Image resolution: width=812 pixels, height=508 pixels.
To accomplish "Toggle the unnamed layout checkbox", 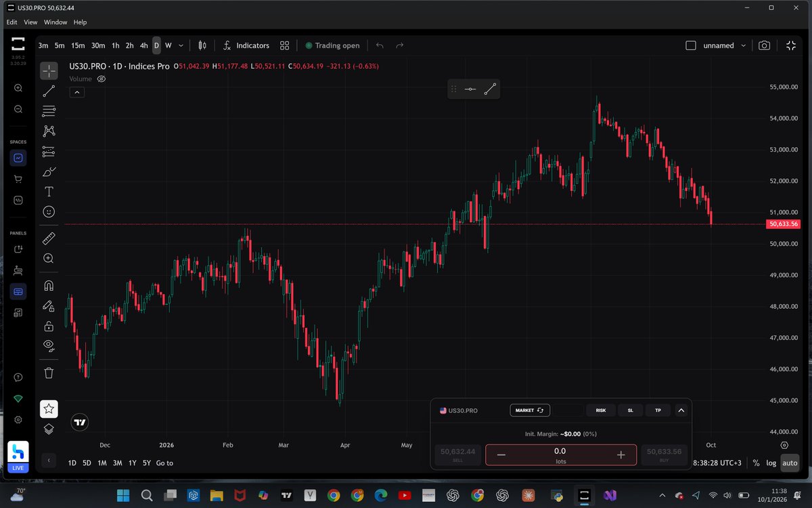I will [x=691, y=45].
